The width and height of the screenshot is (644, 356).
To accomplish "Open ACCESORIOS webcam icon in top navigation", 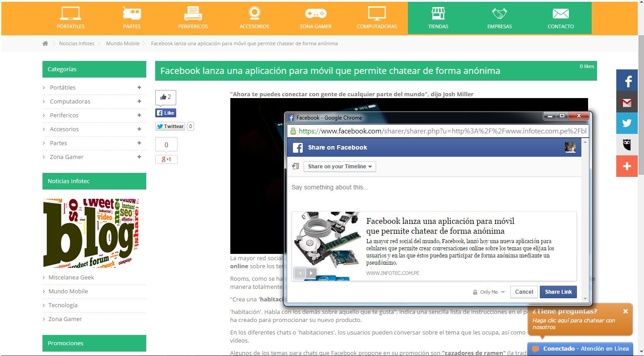I will (254, 14).
